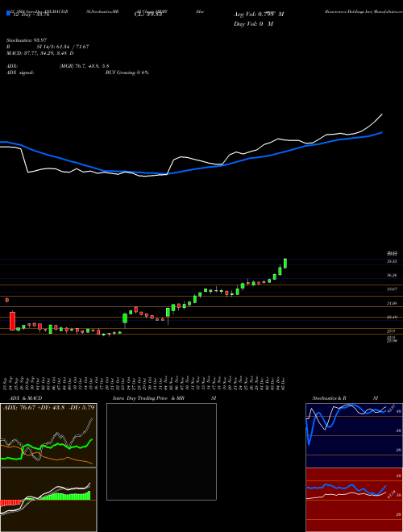
Task: Click the 'Avg Vol: 0.793 M' text
Action: coord(259,15)
